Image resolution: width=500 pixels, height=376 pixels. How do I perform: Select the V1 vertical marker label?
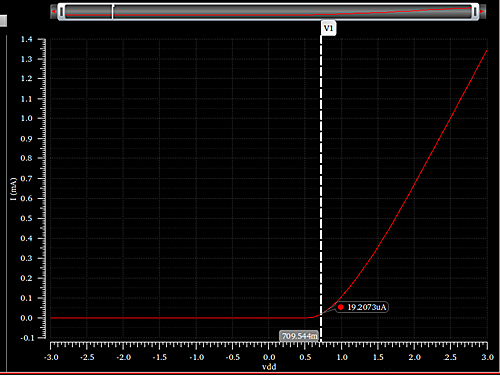(329, 28)
